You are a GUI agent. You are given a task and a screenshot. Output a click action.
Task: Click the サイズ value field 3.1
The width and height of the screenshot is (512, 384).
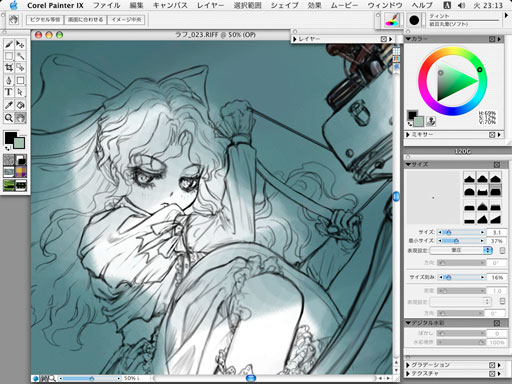(497, 232)
